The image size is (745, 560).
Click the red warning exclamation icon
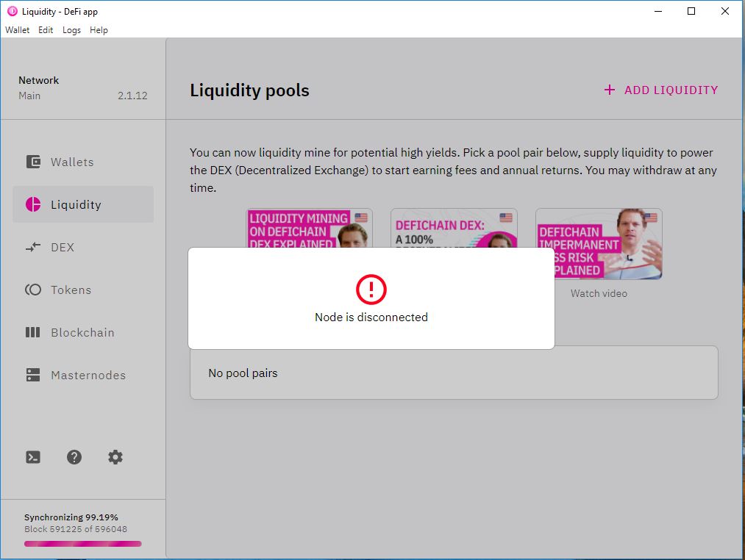click(x=371, y=290)
